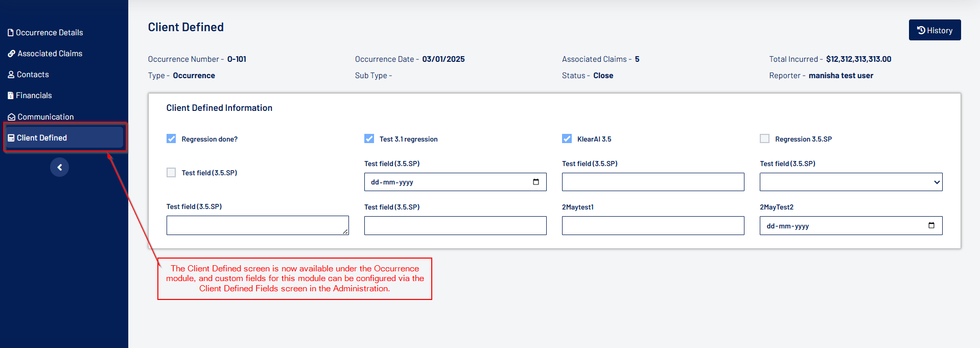
Task: Collapse the sidebar with the chevron button
Action: pyautogui.click(x=59, y=167)
